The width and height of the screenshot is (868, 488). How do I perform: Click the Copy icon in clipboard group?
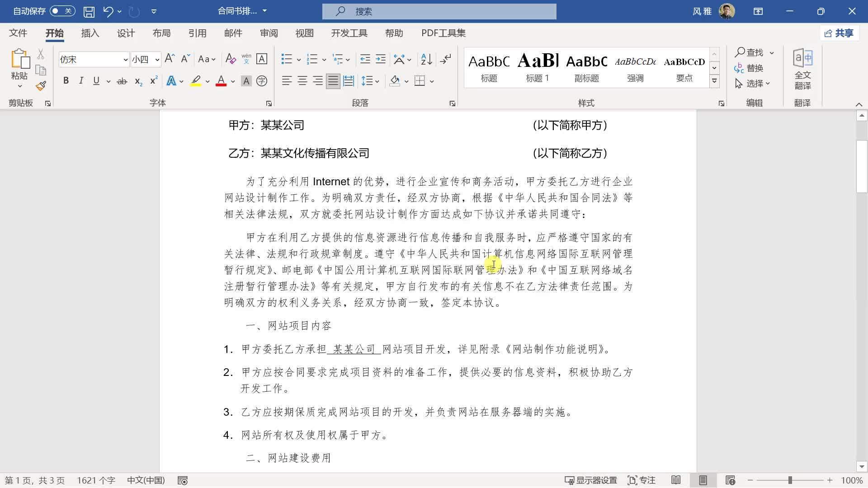coord(40,70)
